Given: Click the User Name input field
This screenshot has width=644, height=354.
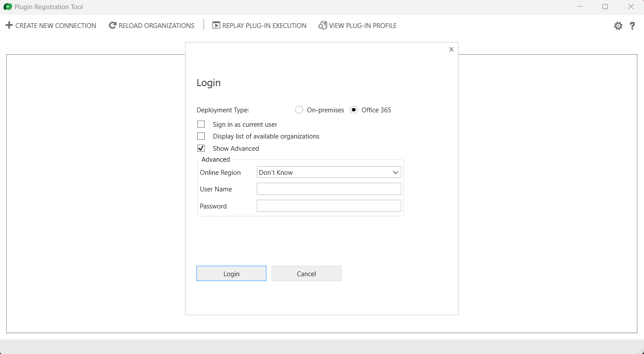Looking at the screenshot, I should [x=329, y=189].
